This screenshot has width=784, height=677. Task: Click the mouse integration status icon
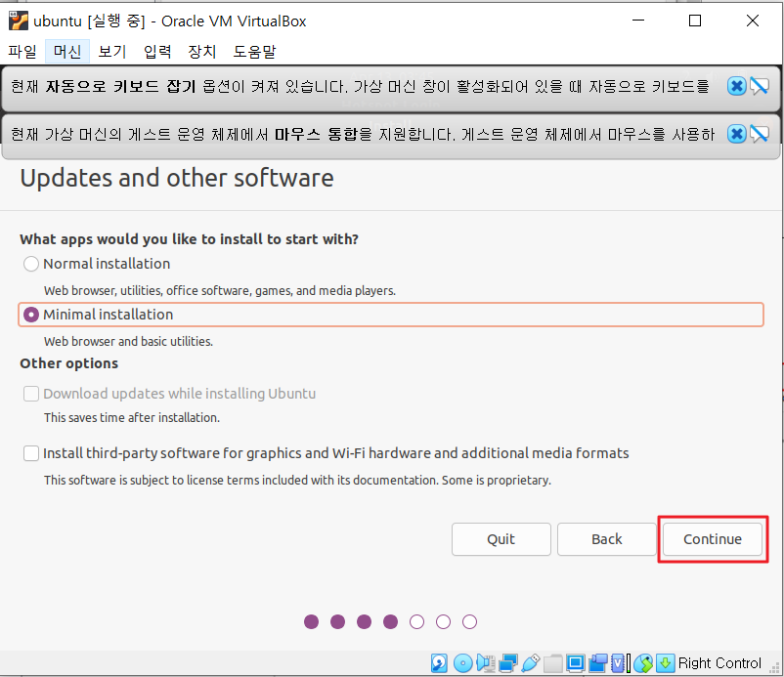point(643,663)
